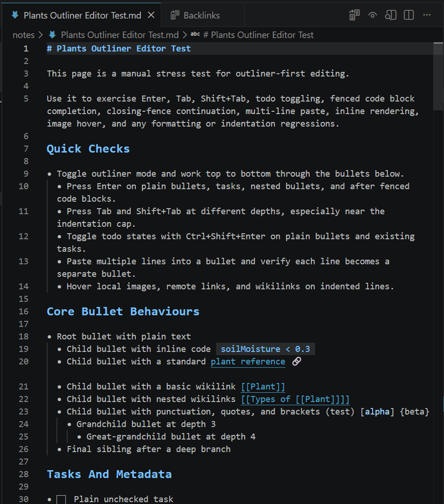
Task: Open the [[Plant]] wikilink
Action: 262,386
